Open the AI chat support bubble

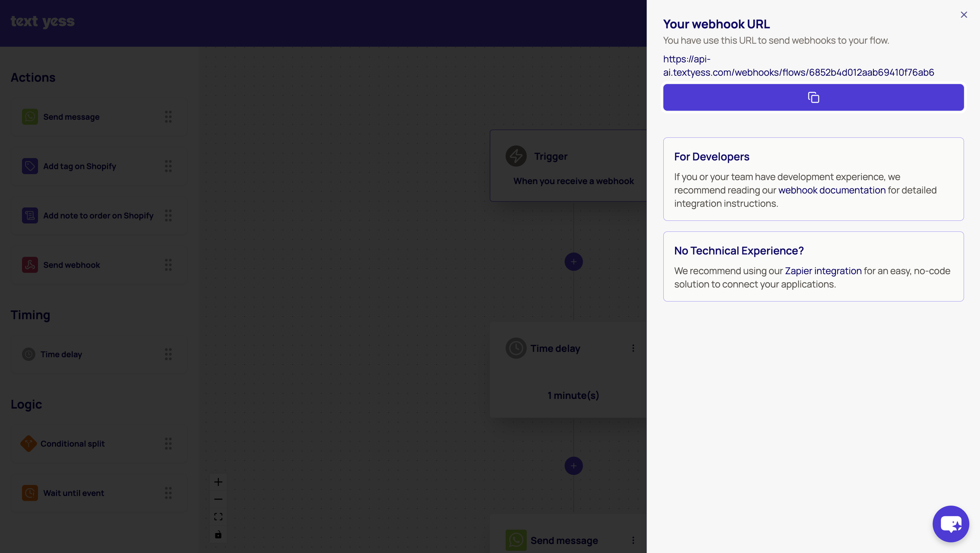point(950,524)
